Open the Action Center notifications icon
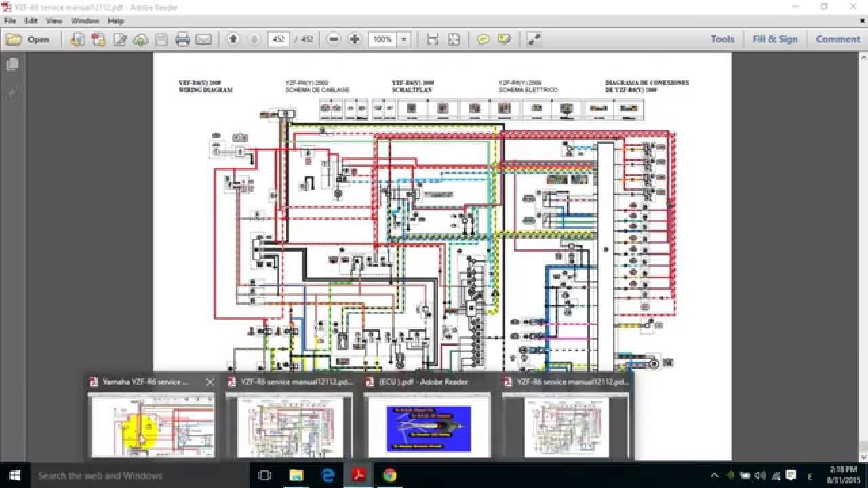Viewport: 868px width, 488px height. point(790,475)
